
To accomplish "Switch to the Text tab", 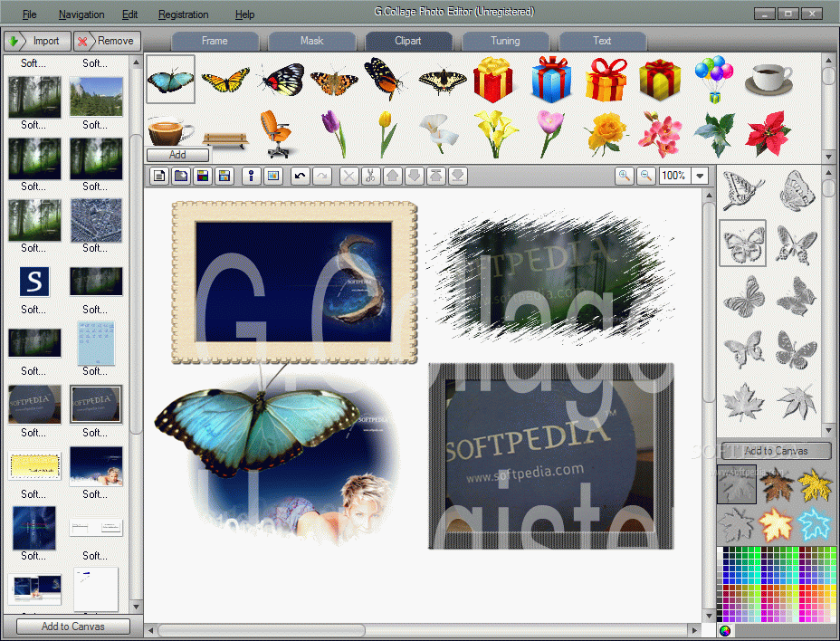I will [x=602, y=41].
